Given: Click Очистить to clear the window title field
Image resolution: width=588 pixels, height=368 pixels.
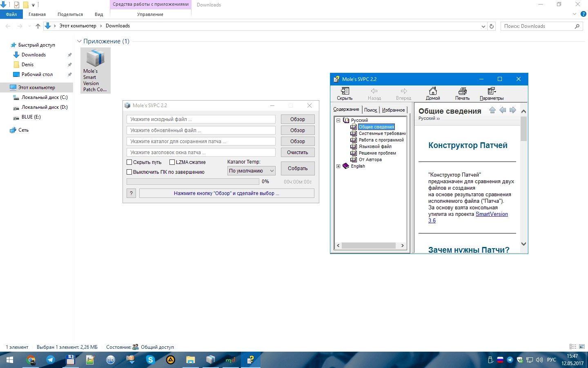Looking at the screenshot, I should [x=298, y=152].
